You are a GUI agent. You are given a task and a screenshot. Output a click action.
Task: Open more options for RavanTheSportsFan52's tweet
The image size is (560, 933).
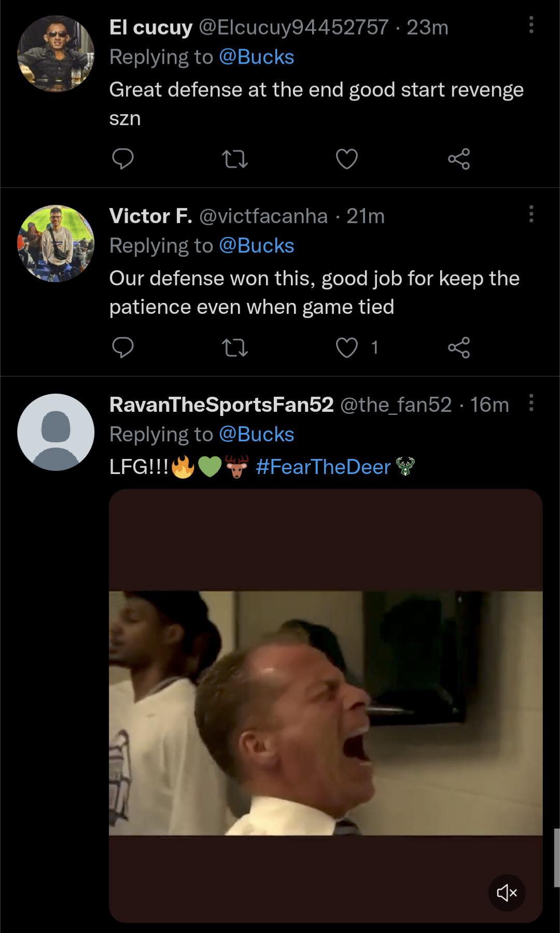[531, 402]
